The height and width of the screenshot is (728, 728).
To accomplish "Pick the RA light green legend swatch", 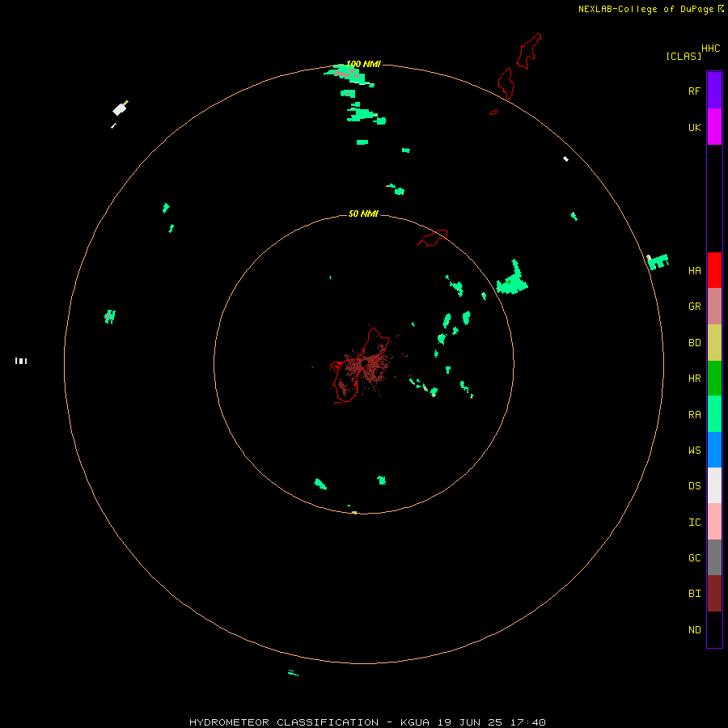I will tap(714, 414).
